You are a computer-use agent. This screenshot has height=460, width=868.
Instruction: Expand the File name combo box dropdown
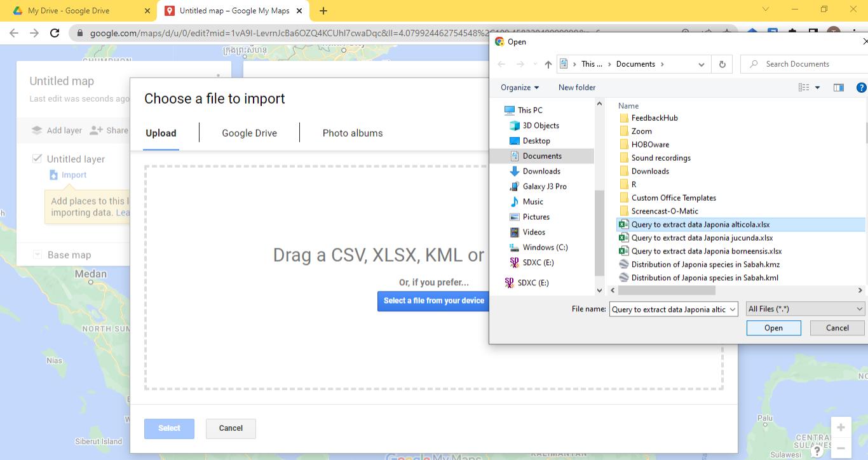733,309
